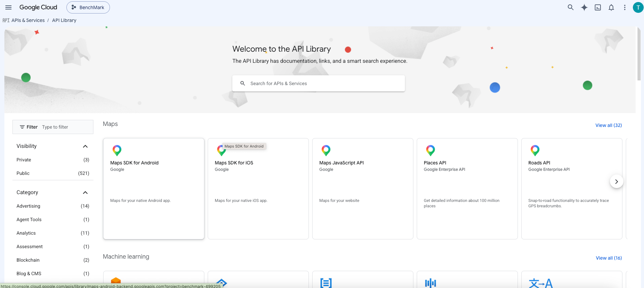The width and height of the screenshot is (644, 288).
Task: Filter by Analytics category
Action: click(x=53, y=233)
